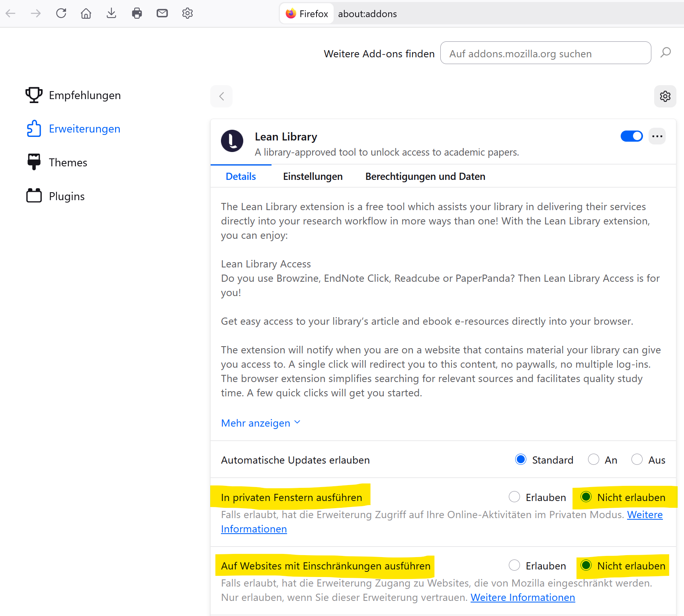Open the Lean Library three-dot options menu

click(657, 136)
